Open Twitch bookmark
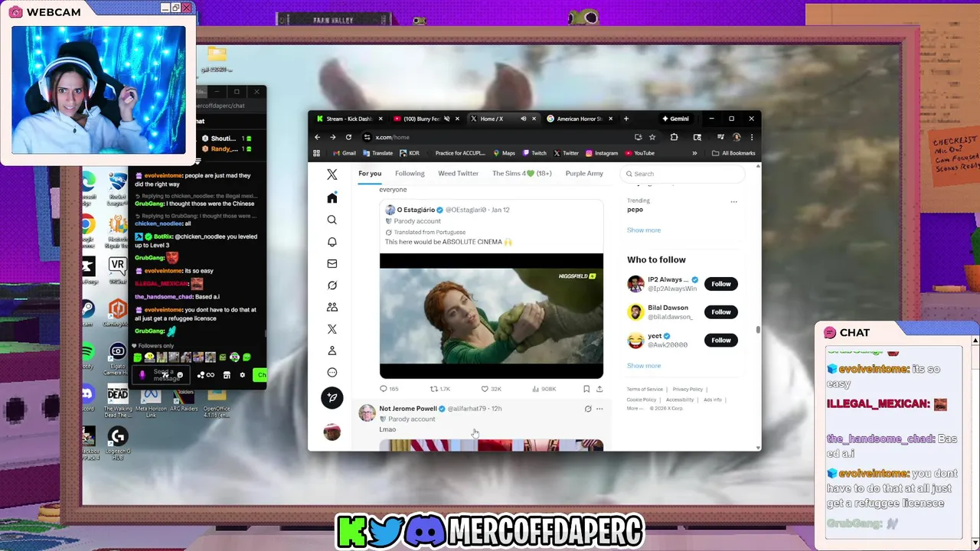 point(534,153)
